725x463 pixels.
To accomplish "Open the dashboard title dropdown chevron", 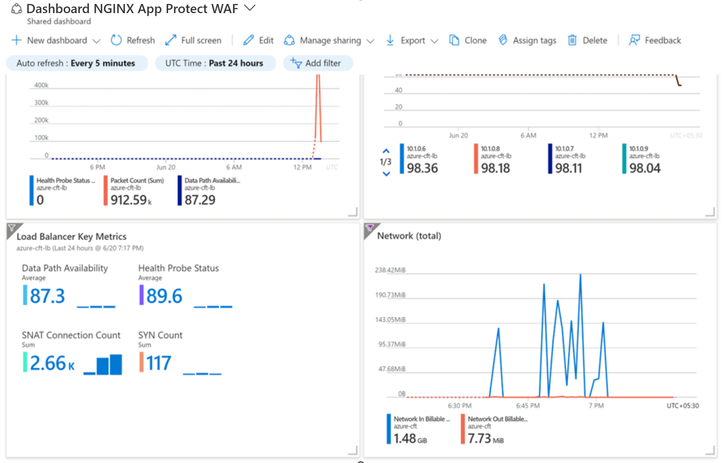I will click(249, 8).
